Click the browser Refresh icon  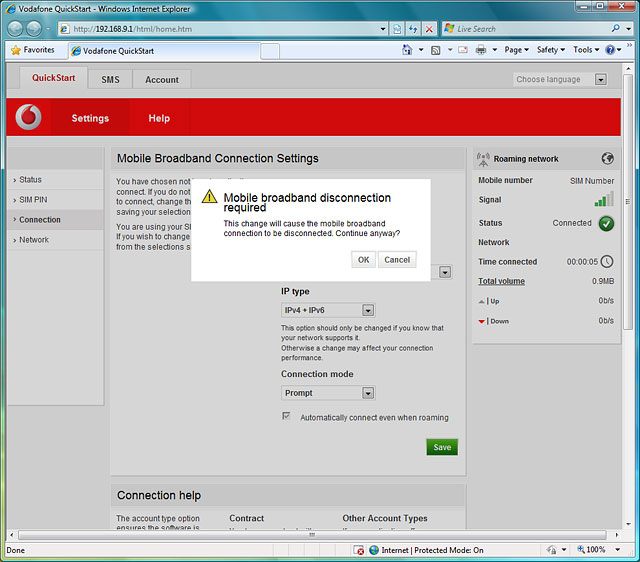click(x=412, y=29)
